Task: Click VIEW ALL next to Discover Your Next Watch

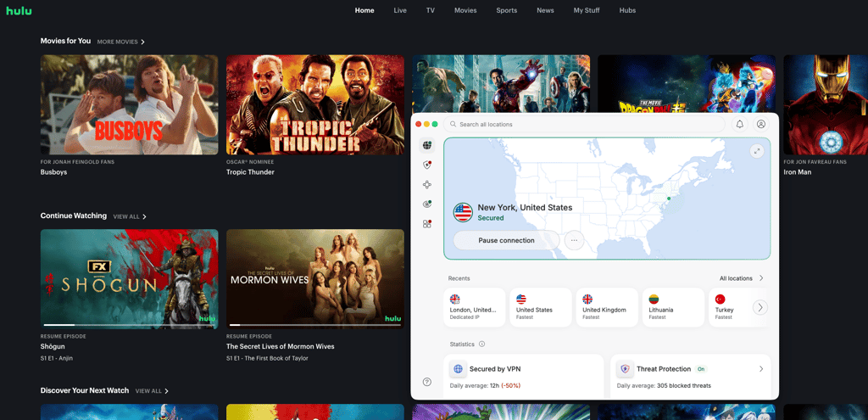Action: tap(148, 391)
